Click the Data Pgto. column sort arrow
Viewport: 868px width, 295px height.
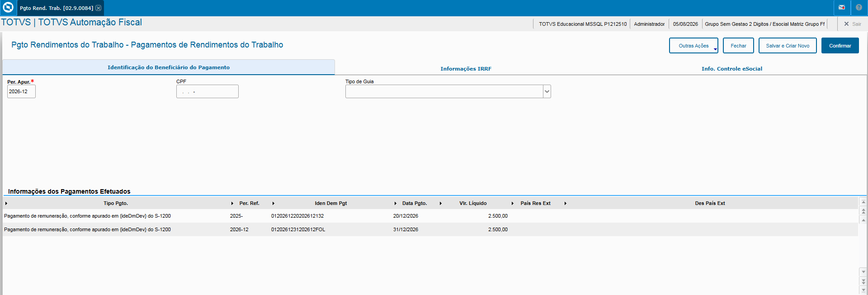[396, 204]
